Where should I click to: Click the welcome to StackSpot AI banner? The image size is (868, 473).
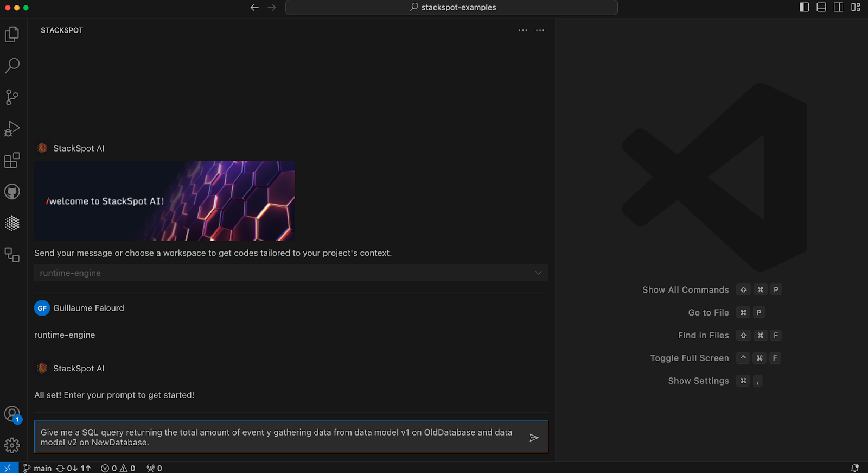[164, 201]
